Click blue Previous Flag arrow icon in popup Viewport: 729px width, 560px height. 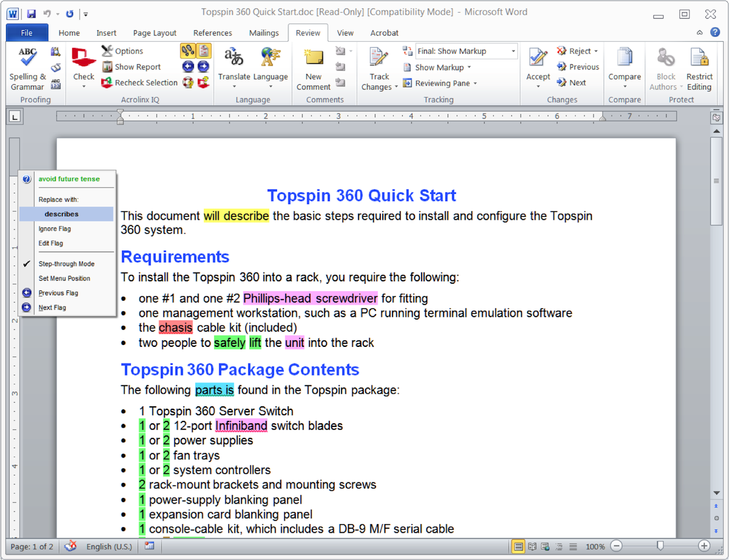[27, 293]
